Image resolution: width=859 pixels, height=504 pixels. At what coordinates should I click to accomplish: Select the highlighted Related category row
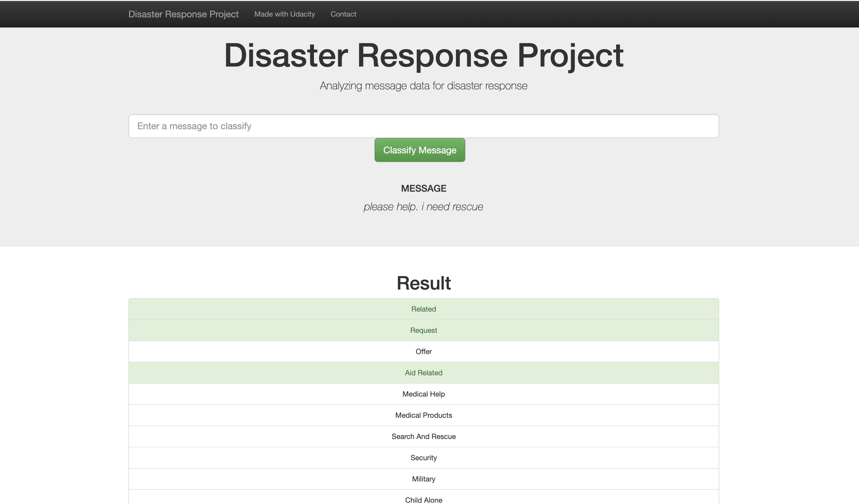423,309
